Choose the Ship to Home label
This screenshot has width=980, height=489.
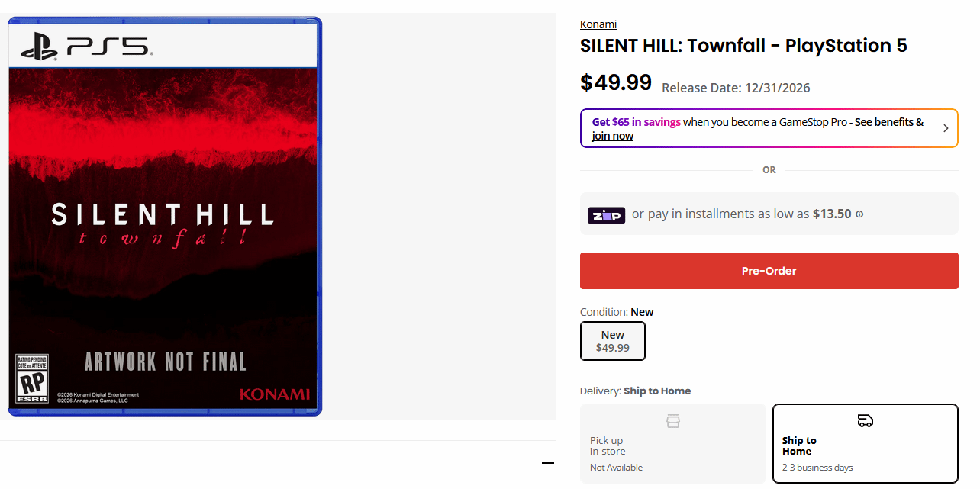pyautogui.click(x=799, y=446)
